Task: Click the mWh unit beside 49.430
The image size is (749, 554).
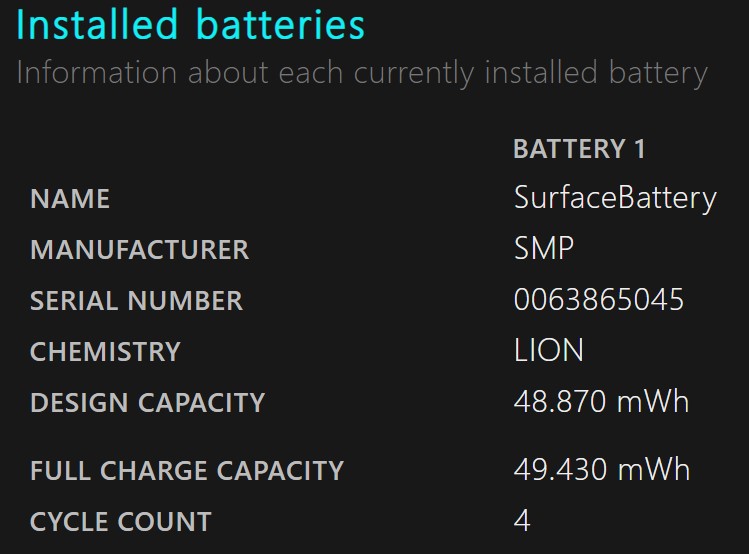Action: 653,469
